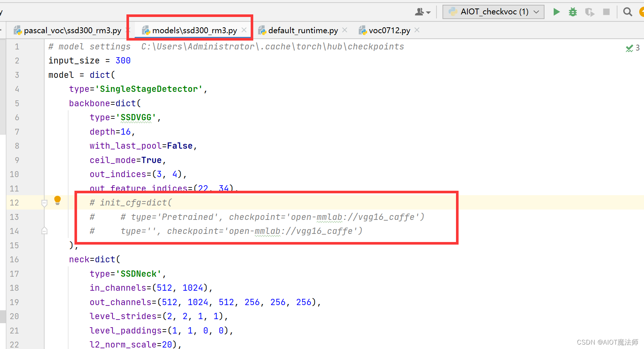
Task: Click the out_channels tuple line
Action: coord(205,303)
